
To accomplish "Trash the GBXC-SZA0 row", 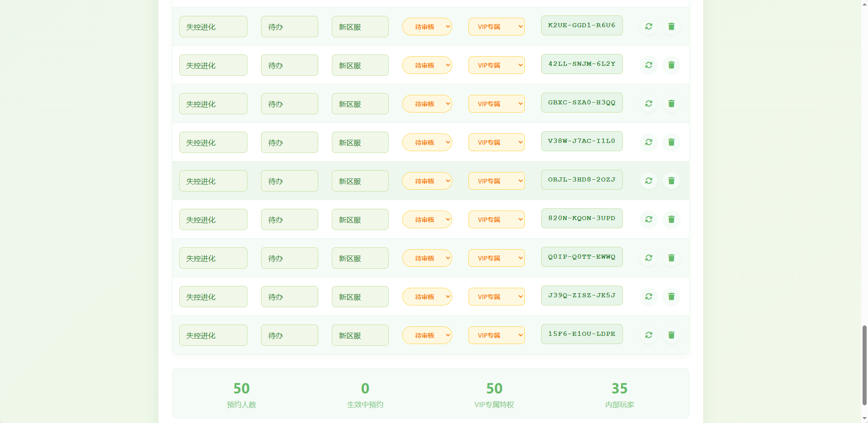I will [671, 103].
